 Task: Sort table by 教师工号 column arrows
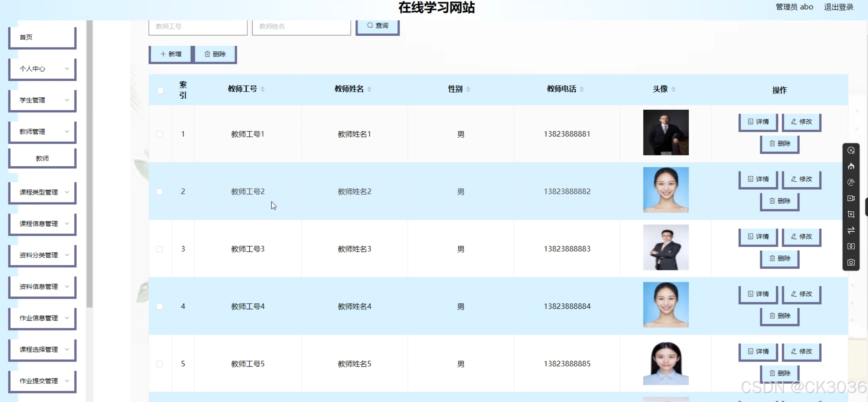[x=263, y=89]
